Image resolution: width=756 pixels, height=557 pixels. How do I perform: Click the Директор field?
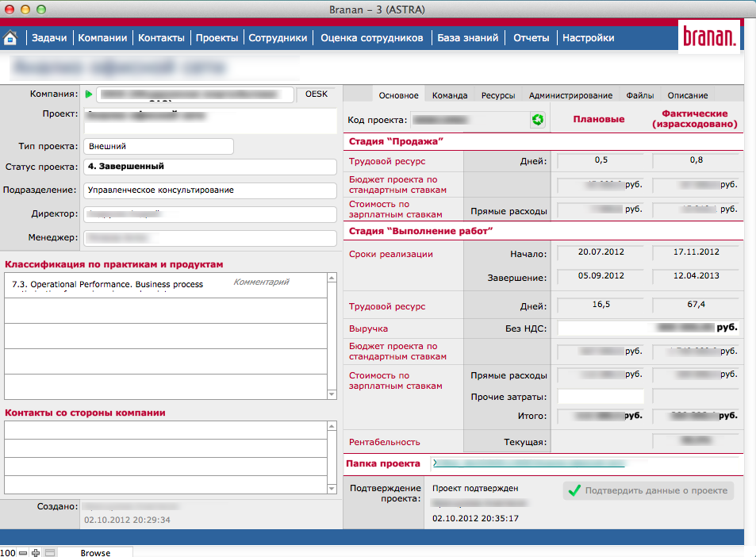click(x=210, y=213)
